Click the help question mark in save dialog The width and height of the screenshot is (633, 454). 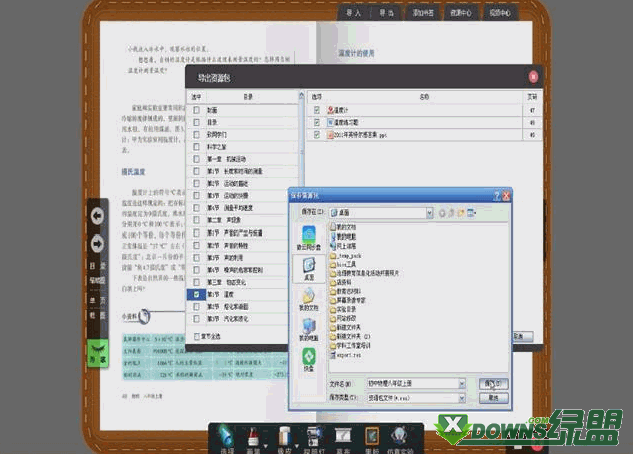tap(497, 196)
